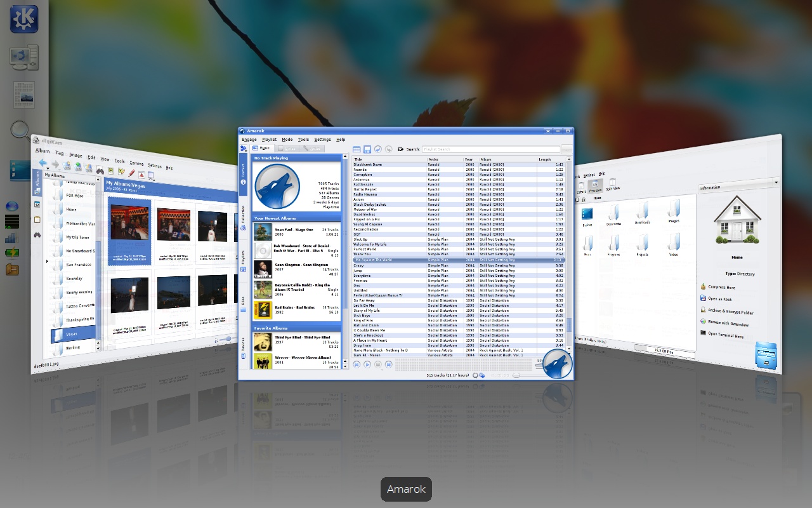This screenshot has width=812, height=508.
Task: Select the track 'Story of My Life'
Action: (x=459, y=311)
